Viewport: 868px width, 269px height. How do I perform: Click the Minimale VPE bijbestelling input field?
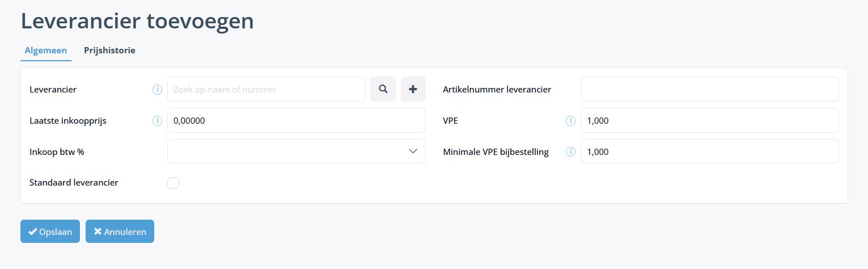pos(710,152)
